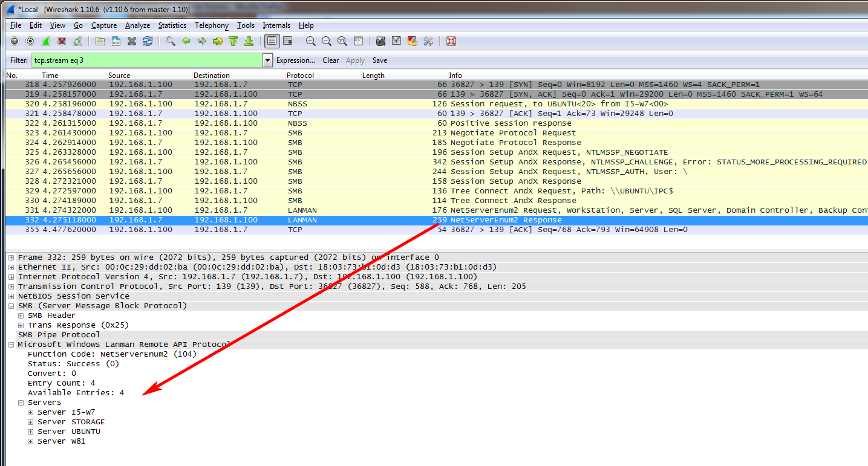This screenshot has width=868, height=466.
Task: Click the display filter text field
Action: [x=147, y=60]
